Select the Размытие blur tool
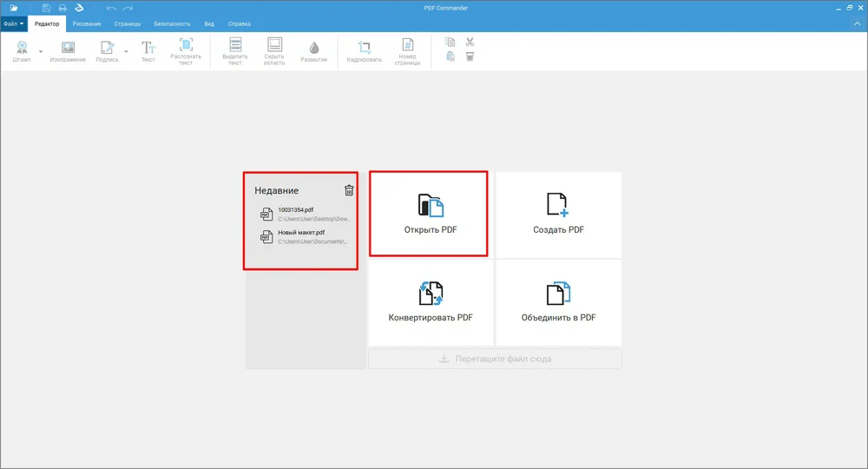The width and height of the screenshot is (868, 469). pyautogui.click(x=314, y=51)
